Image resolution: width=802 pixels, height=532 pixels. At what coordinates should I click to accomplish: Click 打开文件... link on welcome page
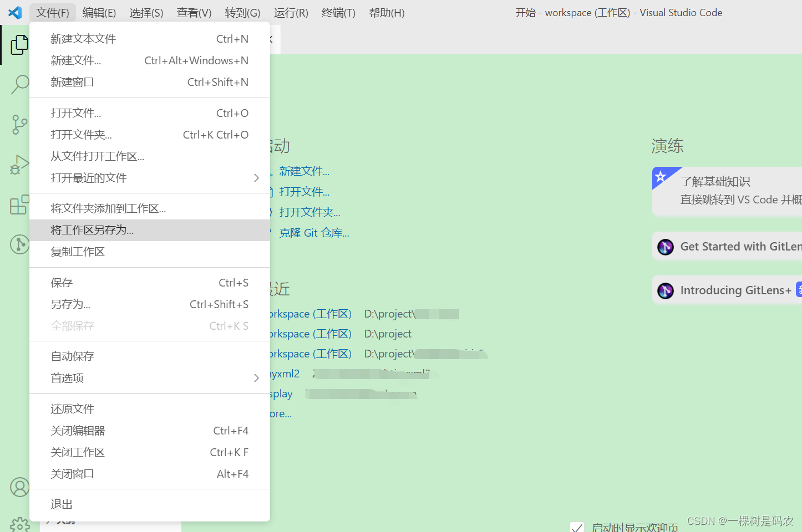(x=304, y=192)
